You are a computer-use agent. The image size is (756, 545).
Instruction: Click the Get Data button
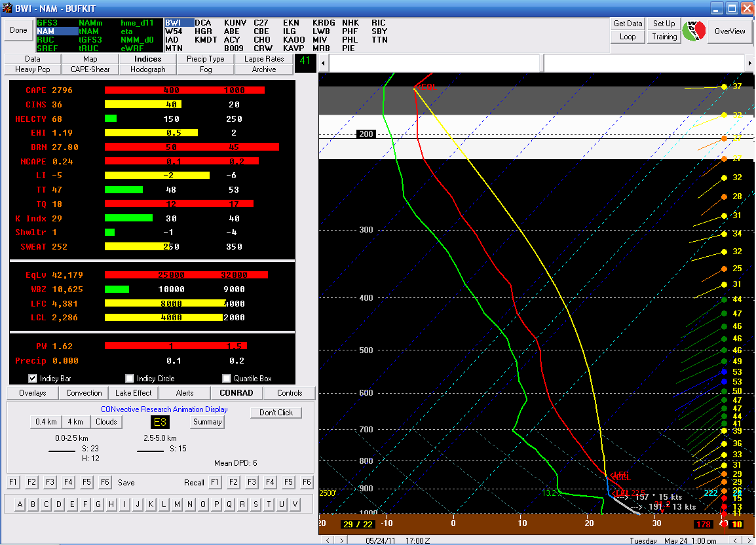[628, 24]
